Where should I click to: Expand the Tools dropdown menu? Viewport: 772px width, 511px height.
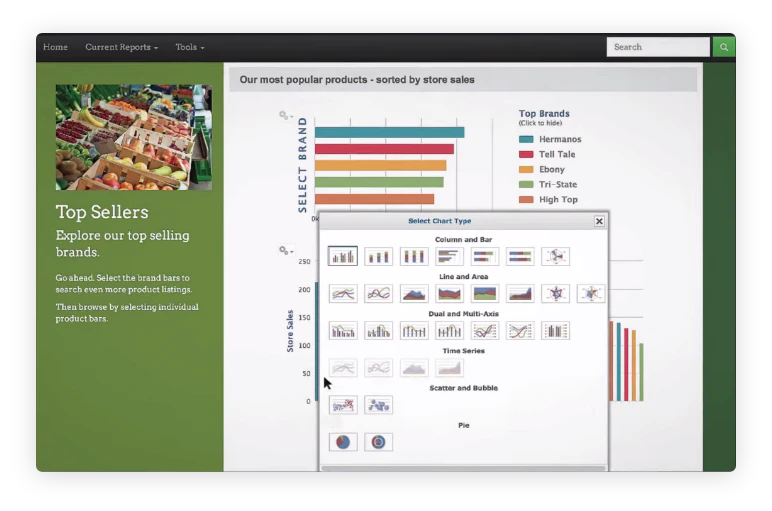(190, 47)
